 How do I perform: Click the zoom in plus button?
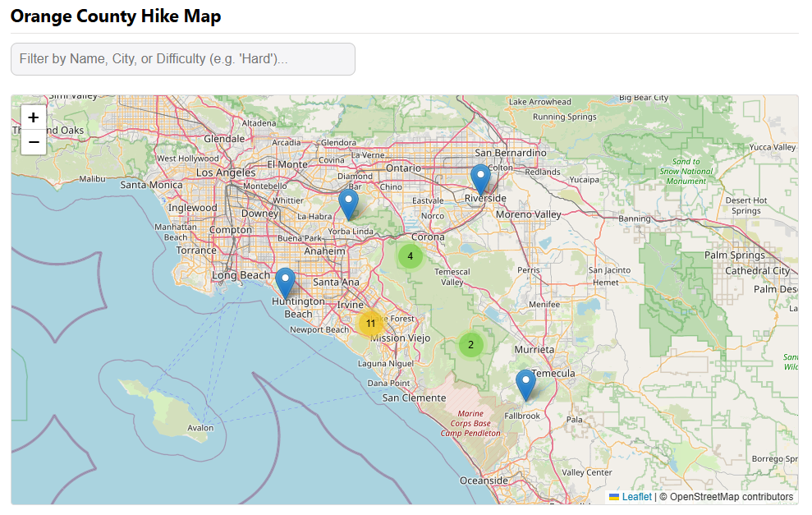[x=34, y=117]
